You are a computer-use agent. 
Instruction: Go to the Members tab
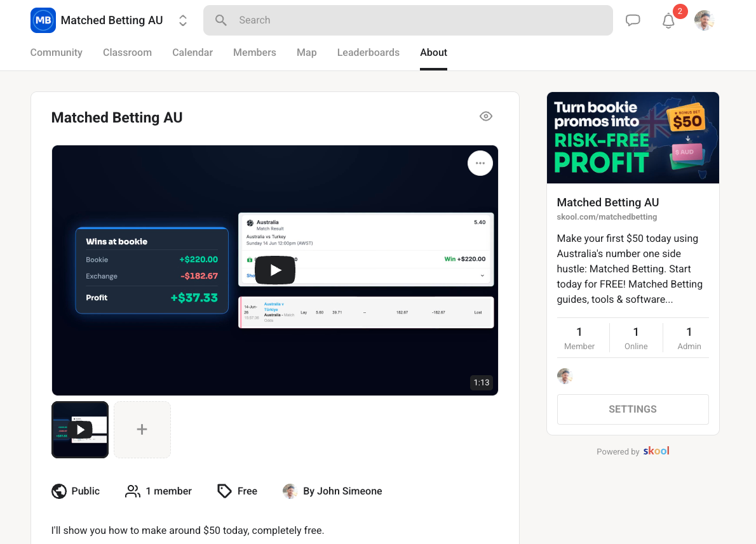point(255,53)
